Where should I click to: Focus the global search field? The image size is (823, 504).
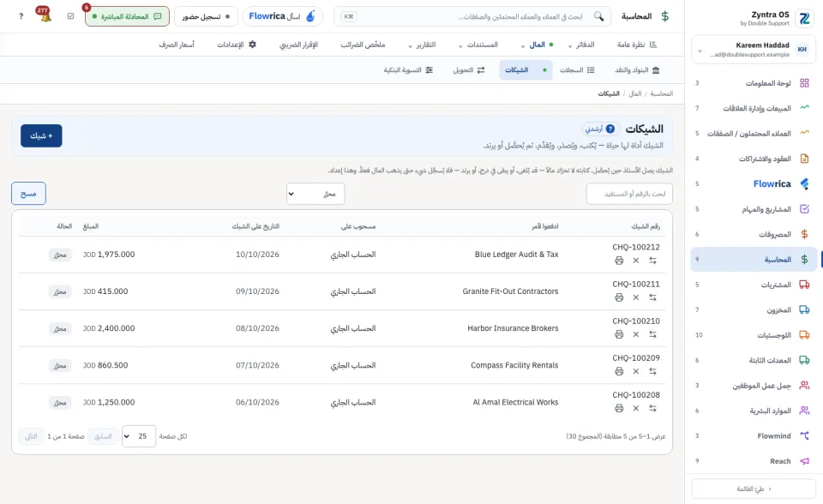tap(472, 16)
